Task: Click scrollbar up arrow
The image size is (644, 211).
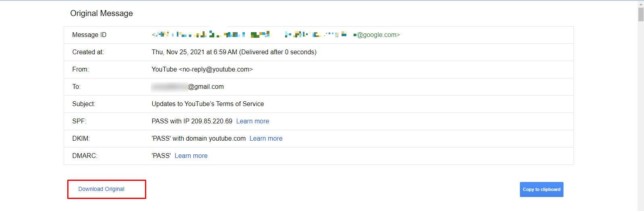Action: (641, 4)
